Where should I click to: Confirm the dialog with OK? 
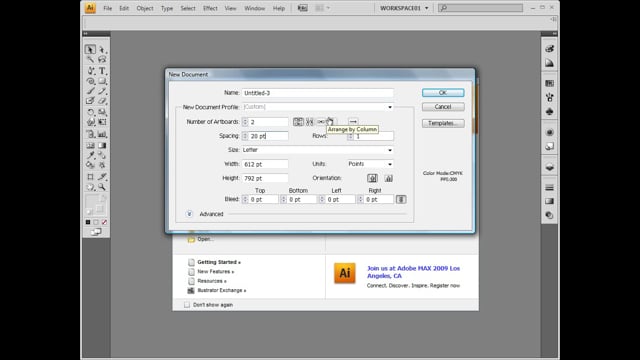[443, 93]
